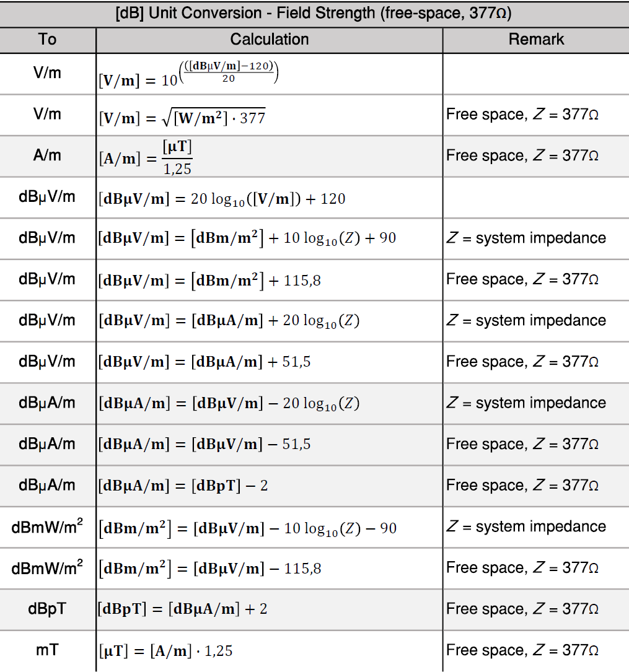Select the formula with the minus 120 exponent
Image resolution: width=629 pixels, height=672 pixels.
click(x=189, y=74)
